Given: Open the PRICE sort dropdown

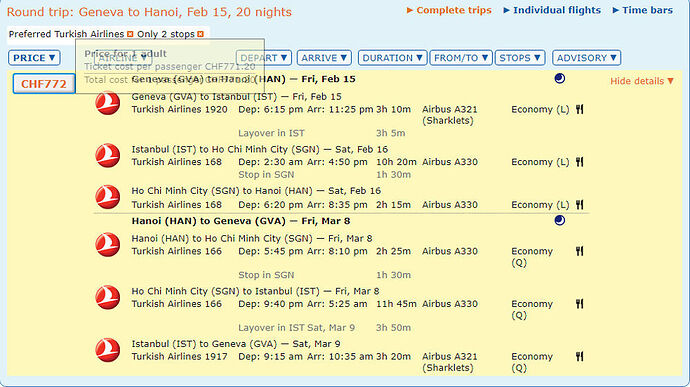Looking at the screenshot, I should [x=34, y=58].
